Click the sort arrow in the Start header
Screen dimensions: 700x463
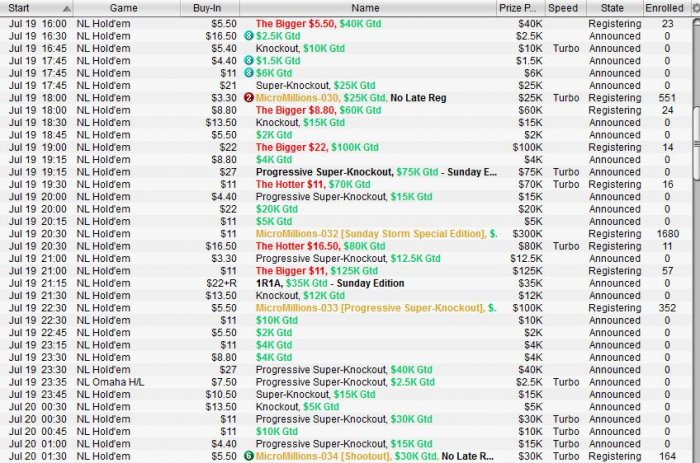pos(67,8)
